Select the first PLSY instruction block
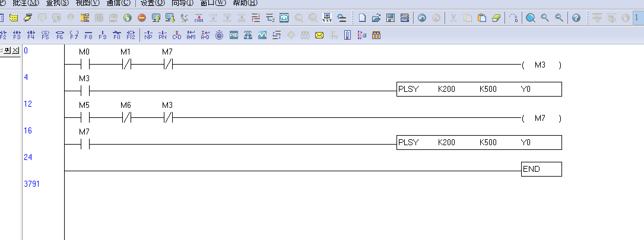644x240 pixels. [478, 89]
